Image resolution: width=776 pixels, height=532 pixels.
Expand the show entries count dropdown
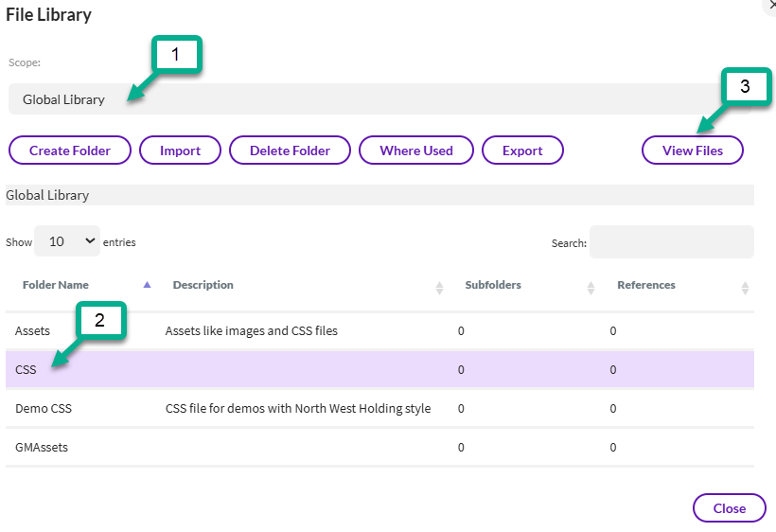coord(66,241)
